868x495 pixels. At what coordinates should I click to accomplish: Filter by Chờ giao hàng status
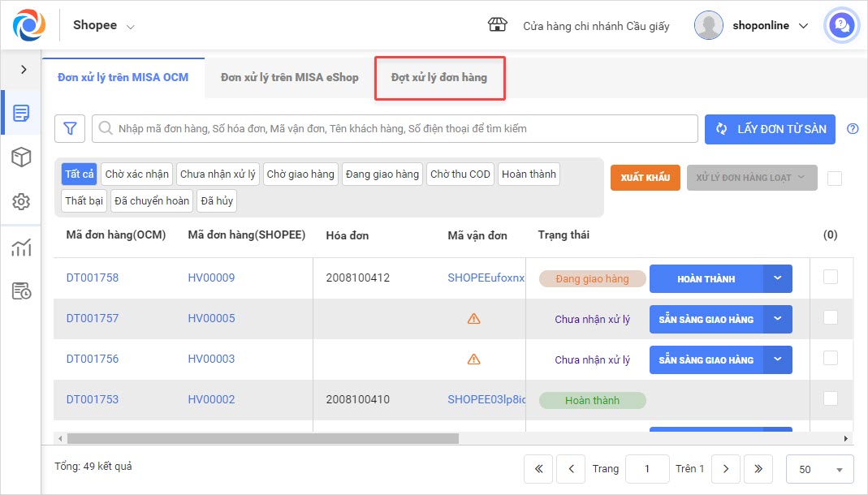tap(300, 174)
